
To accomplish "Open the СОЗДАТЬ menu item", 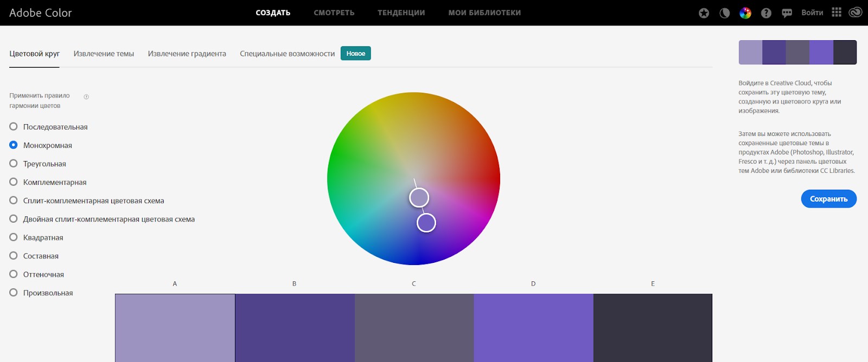I will pyautogui.click(x=273, y=12).
